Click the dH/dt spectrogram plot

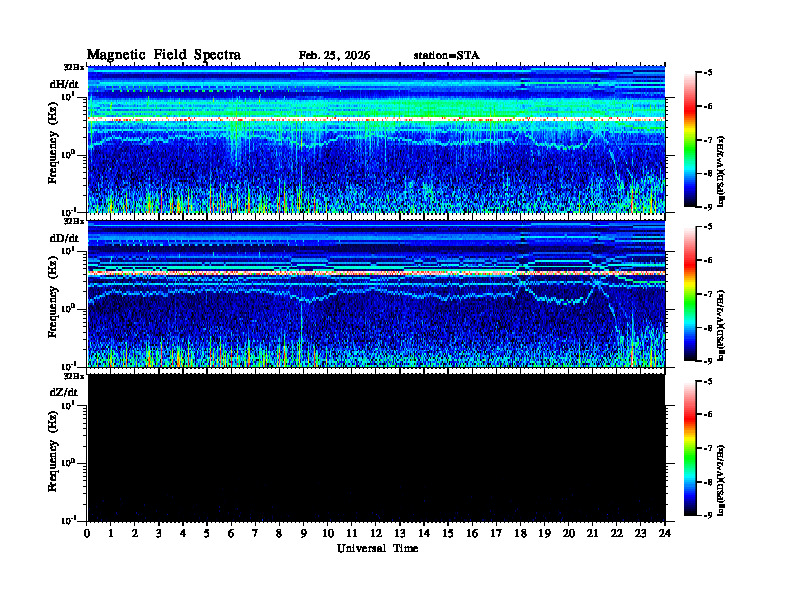click(x=376, y=139)
